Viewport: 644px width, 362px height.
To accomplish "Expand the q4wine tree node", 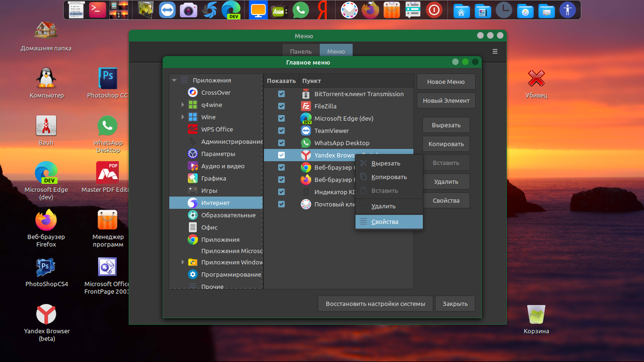I will [183, 105].
